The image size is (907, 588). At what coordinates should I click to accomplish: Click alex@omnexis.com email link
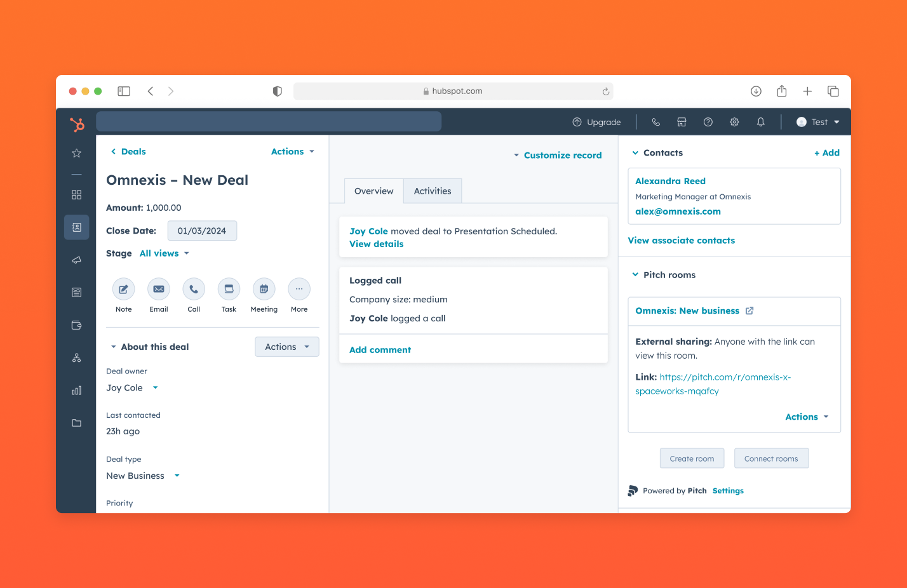pos(678,211)
